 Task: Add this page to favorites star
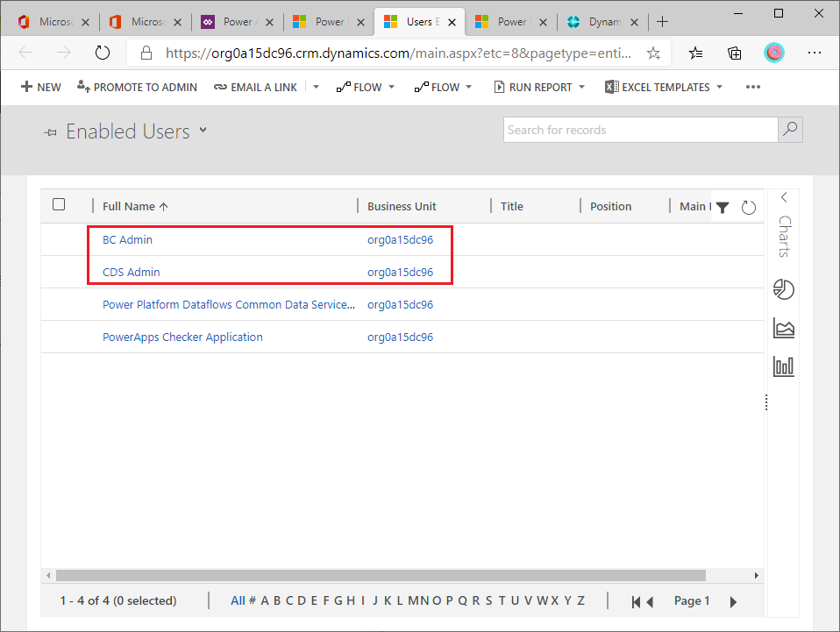653,53
